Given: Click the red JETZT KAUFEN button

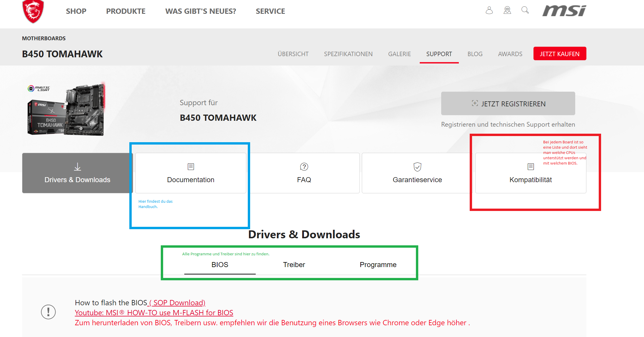Looking at the screenshot, I should point(560,54).
